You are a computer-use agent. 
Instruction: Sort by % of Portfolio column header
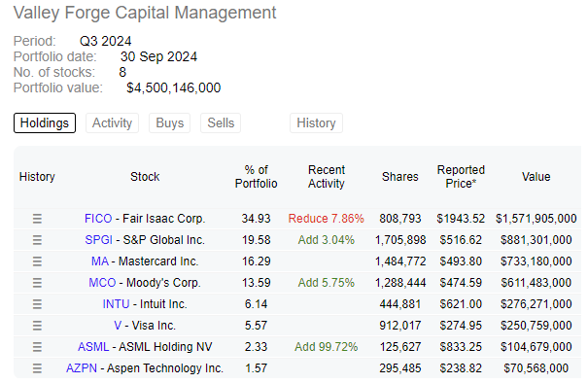[x=257, y=177]
